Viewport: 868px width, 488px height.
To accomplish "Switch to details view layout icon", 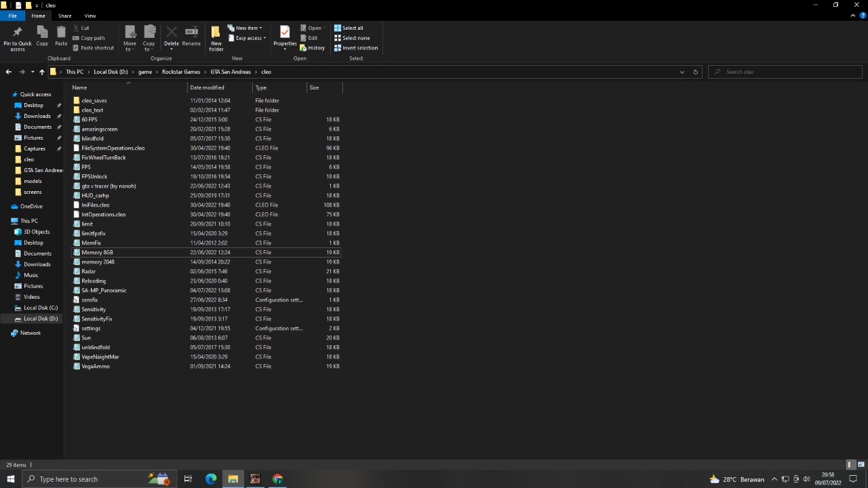I will click(x=850, y=465).
